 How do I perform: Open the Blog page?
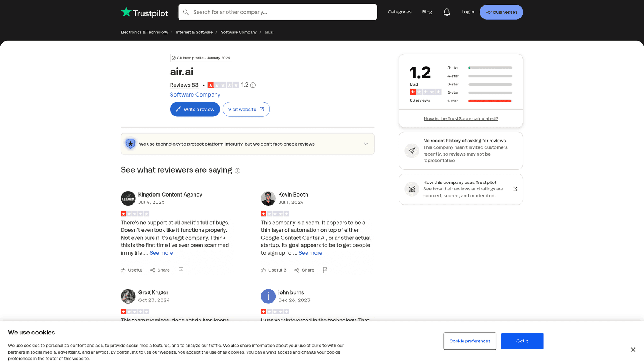point(427,12)
